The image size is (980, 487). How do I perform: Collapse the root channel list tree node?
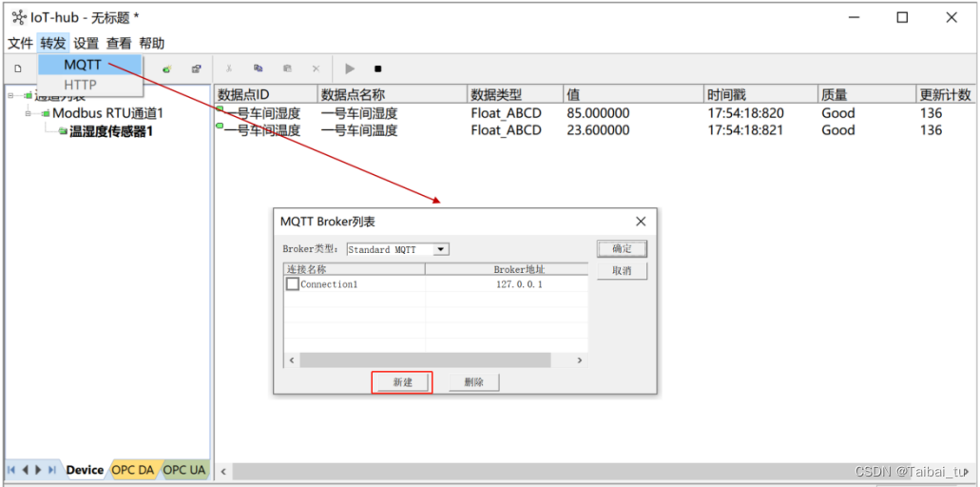[10, 96]
